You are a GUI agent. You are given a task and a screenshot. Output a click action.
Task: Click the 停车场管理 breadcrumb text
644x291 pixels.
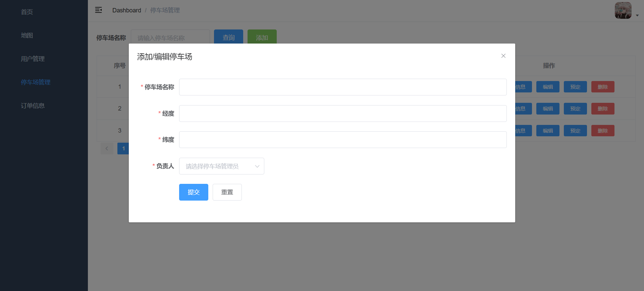click(x=165, y=10)
